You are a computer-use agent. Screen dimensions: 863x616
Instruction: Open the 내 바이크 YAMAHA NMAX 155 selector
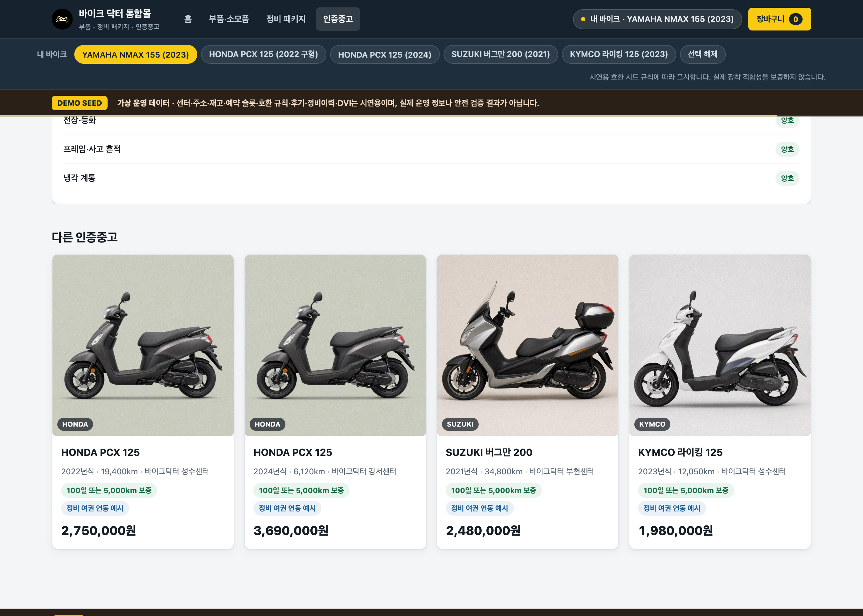tap(657, 19)
